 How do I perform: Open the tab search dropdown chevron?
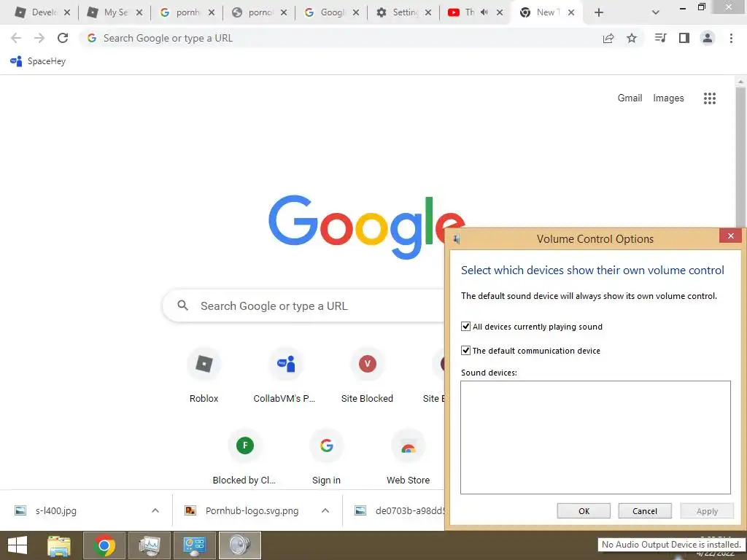(656, 12)
